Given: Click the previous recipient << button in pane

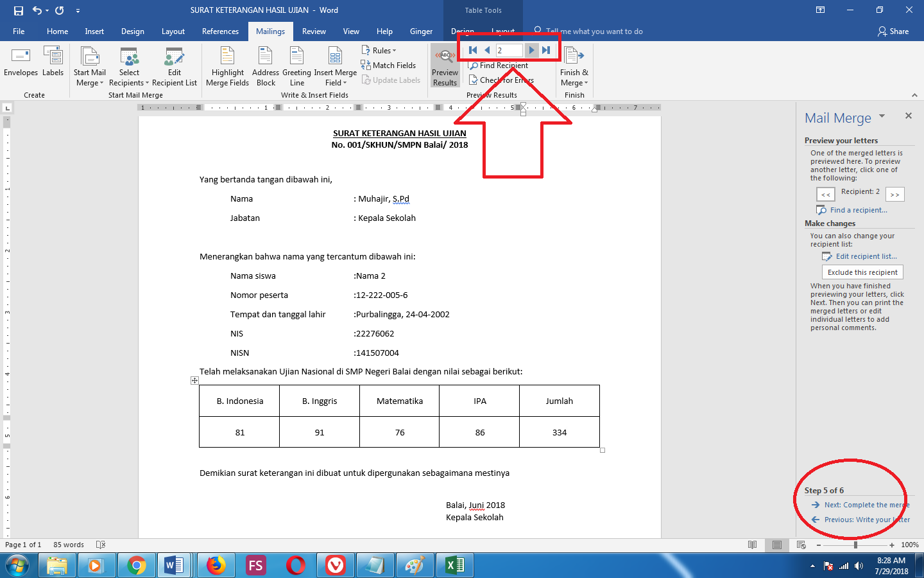Looking at the screenshot, I should click(x=826, y=195).
